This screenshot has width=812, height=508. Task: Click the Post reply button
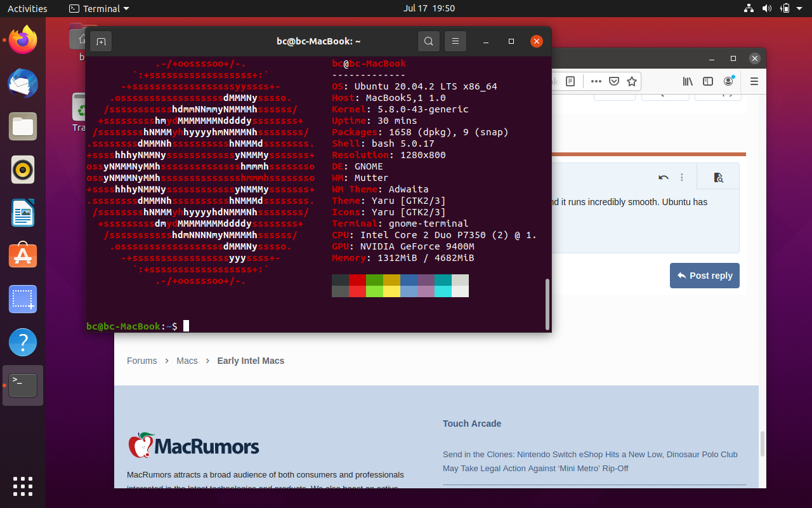(x=705, y=276)
